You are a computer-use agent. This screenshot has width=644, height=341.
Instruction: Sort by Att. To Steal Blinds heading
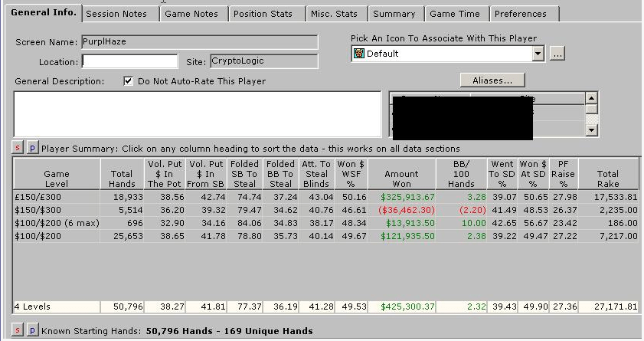click(x=317, y=174)
